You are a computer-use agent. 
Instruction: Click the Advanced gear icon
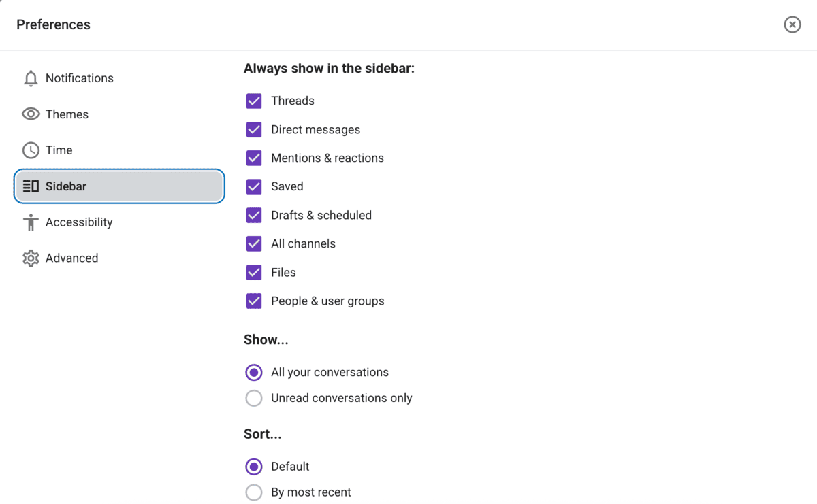click(31, 258)
